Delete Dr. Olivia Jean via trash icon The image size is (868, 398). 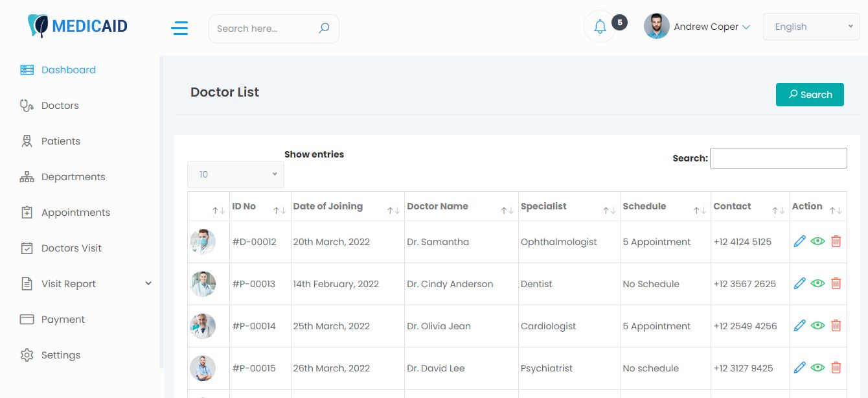click(x=836, y=325)
